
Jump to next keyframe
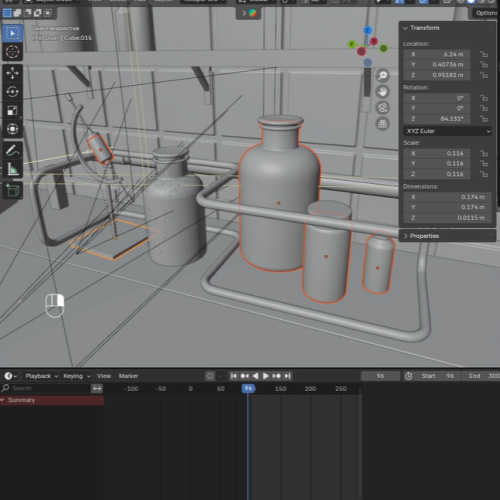(276, 376)
